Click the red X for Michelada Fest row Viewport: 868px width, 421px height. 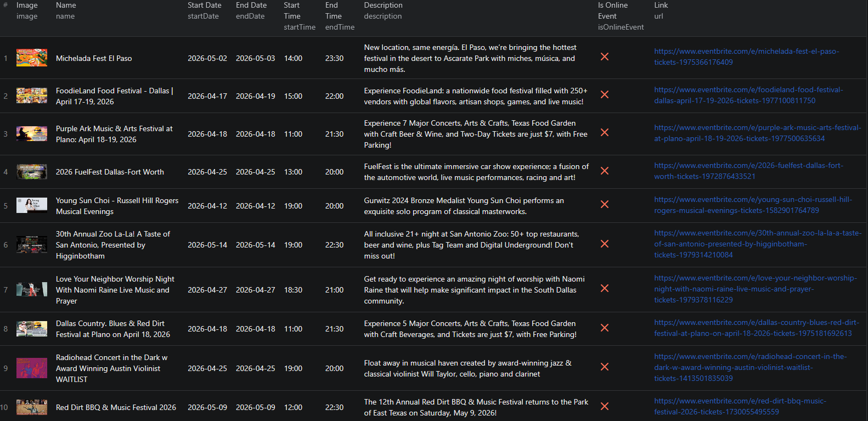click(604, 57)
